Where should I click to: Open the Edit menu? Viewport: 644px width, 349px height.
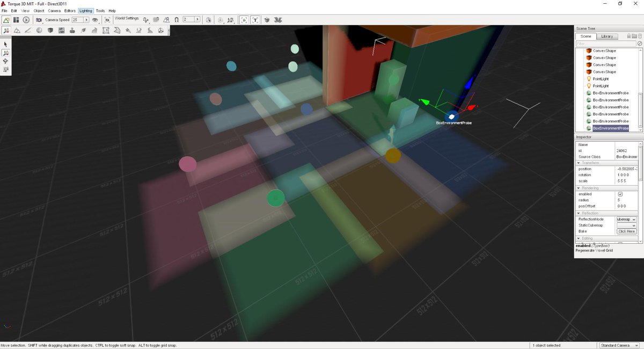[13, 11]
